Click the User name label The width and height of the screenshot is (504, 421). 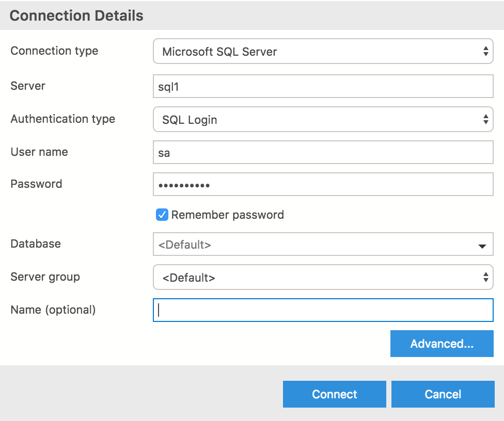tap(39, 152)
